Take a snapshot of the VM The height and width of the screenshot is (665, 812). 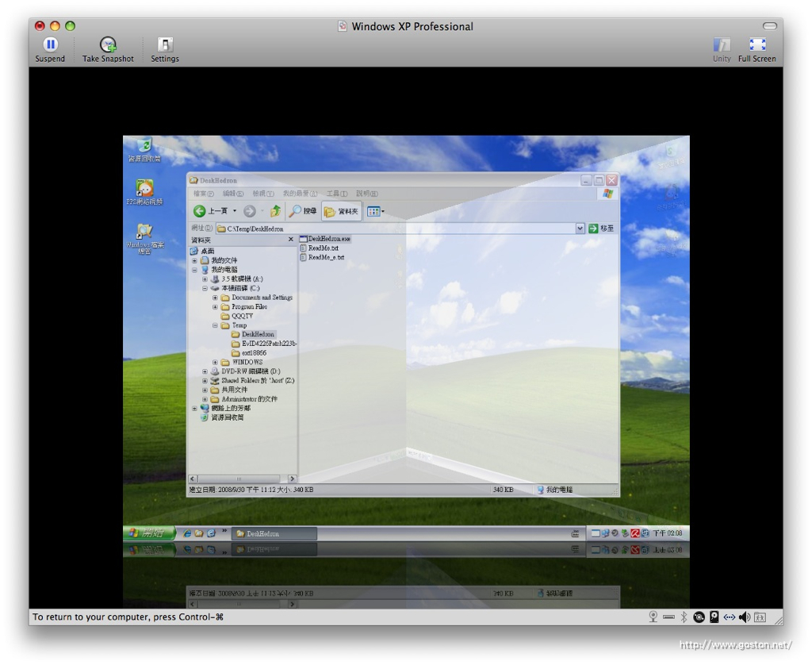[108, 50]
